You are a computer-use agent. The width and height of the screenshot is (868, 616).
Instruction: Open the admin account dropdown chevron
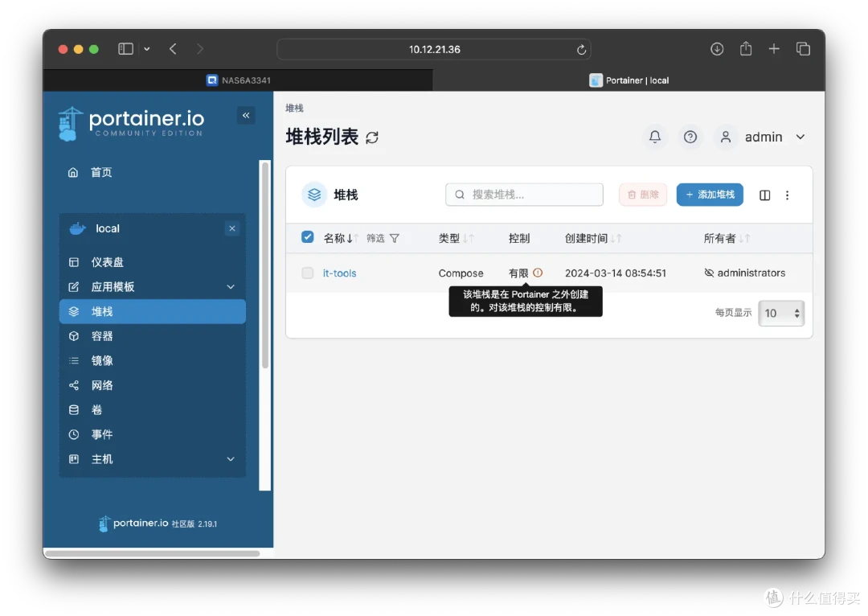pyautogui.click(x=800, y=137)
